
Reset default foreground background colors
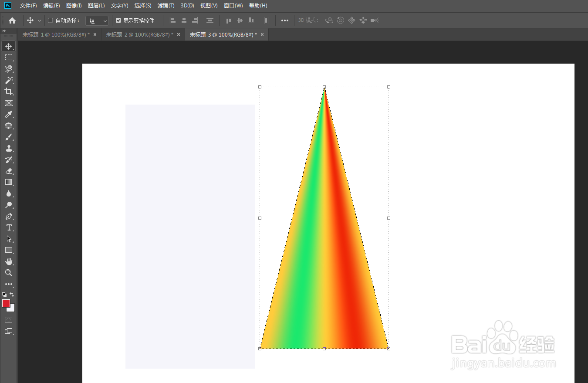4,295
